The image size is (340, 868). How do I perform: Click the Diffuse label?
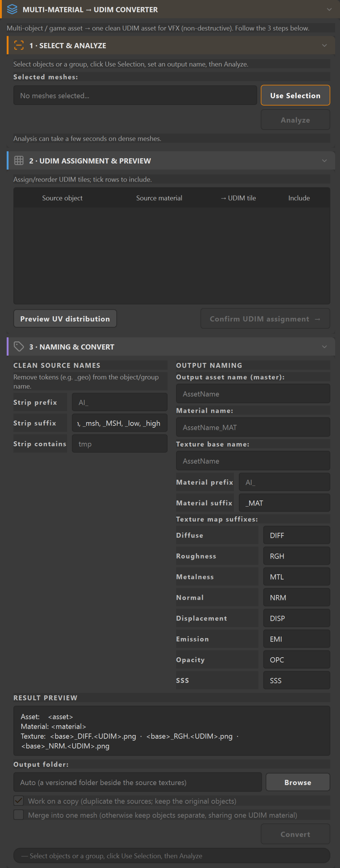189,535
